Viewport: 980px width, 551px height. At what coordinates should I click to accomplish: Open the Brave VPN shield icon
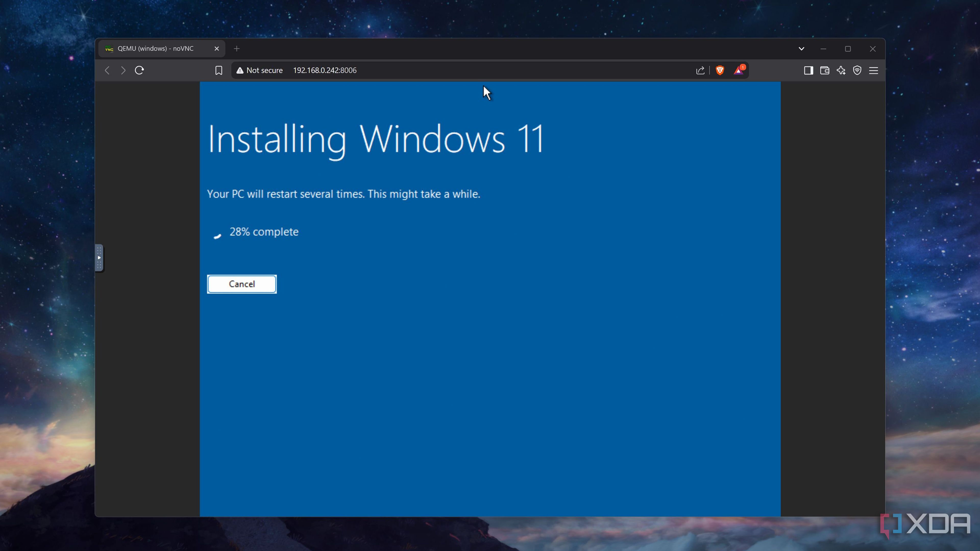point(857,70)
